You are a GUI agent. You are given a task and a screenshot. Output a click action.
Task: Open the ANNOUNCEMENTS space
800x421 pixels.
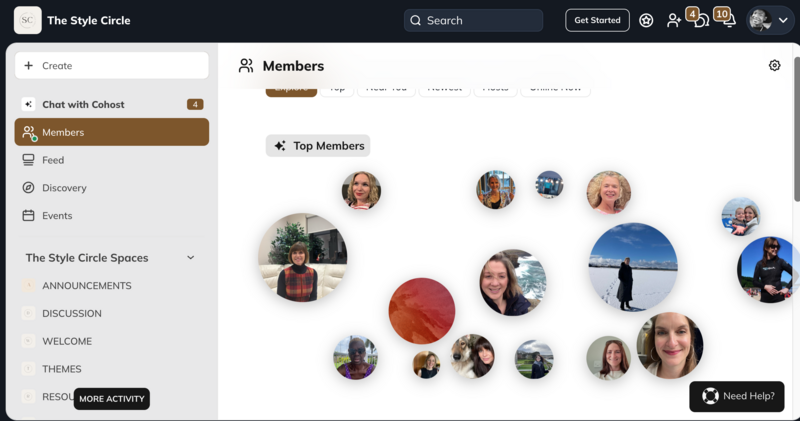coord(86,286)
